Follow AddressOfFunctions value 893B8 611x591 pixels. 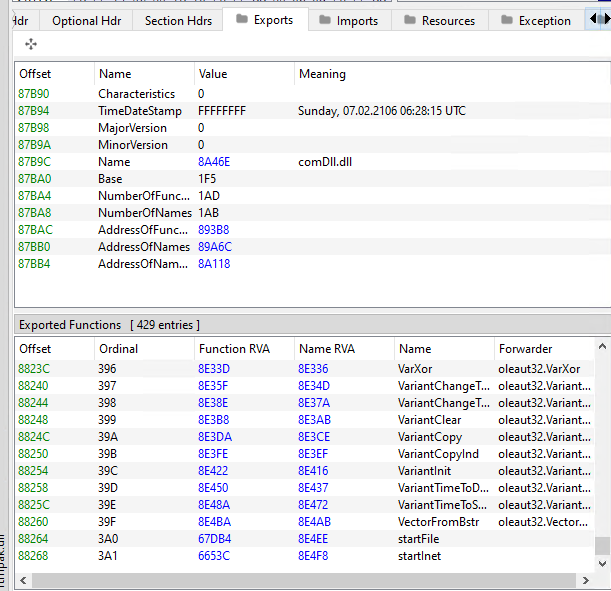tap(214, 230)
